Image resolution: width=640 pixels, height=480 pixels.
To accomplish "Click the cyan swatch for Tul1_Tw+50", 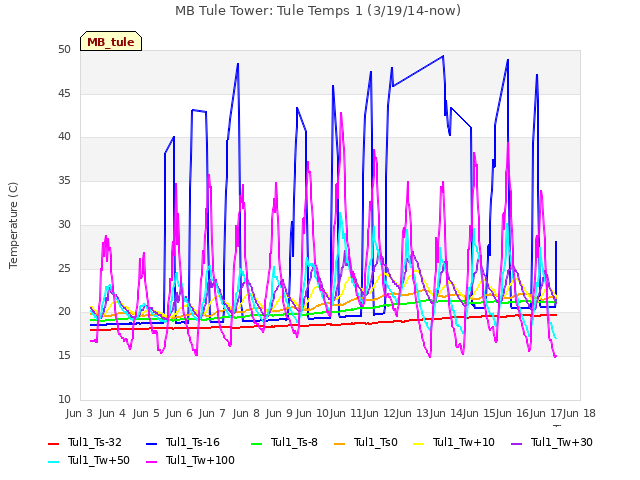I will click(53, 461).
